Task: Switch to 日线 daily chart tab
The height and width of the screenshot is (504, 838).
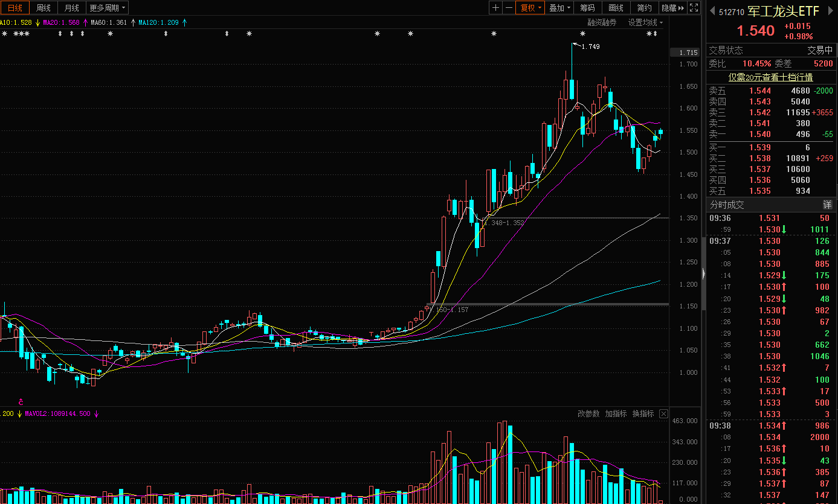Action: (15, 8)
